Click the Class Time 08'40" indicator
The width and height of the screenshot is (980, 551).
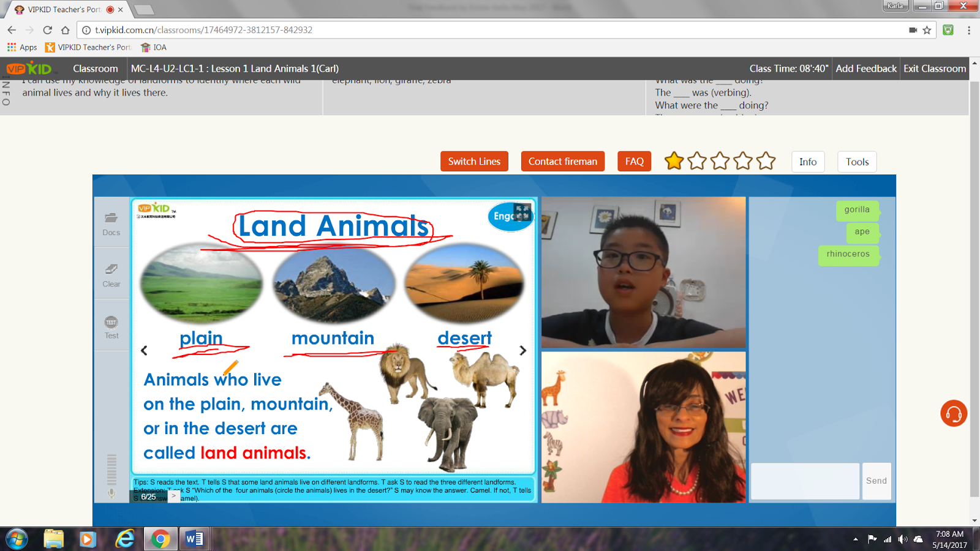pyautogui.click(x=788, y=69)
